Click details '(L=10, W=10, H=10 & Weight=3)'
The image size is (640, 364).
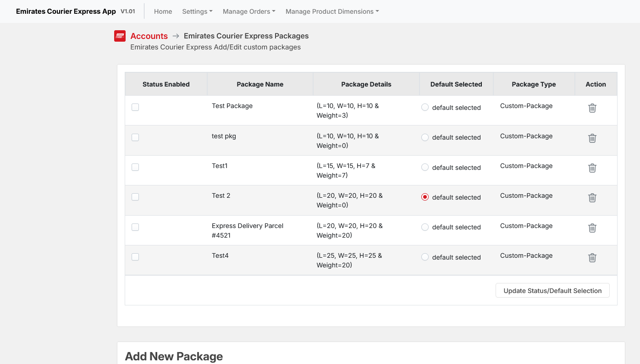point(348,110)
